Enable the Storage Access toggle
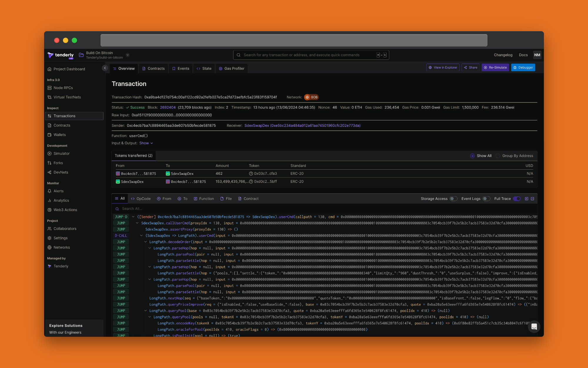588x368 pixels. [453, 199]
